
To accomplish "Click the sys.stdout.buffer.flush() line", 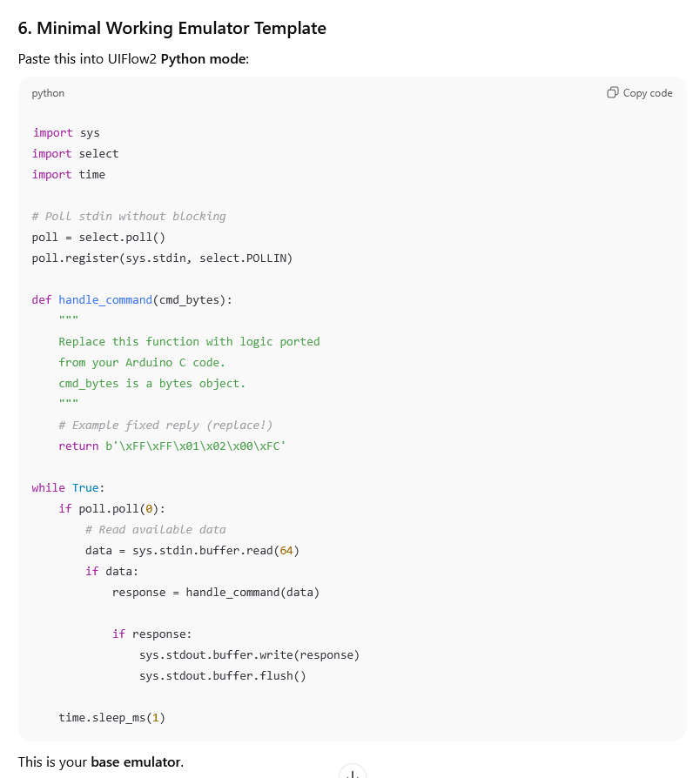I will point(222,676).
